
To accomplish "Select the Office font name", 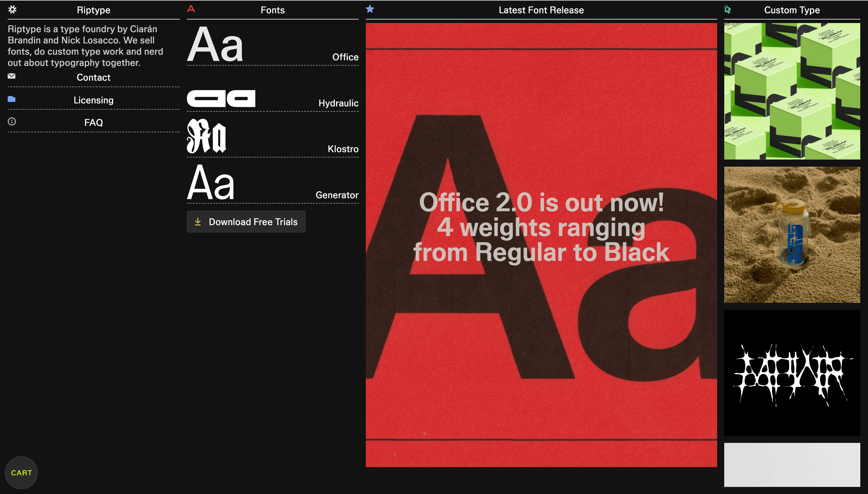I will 345,57.
